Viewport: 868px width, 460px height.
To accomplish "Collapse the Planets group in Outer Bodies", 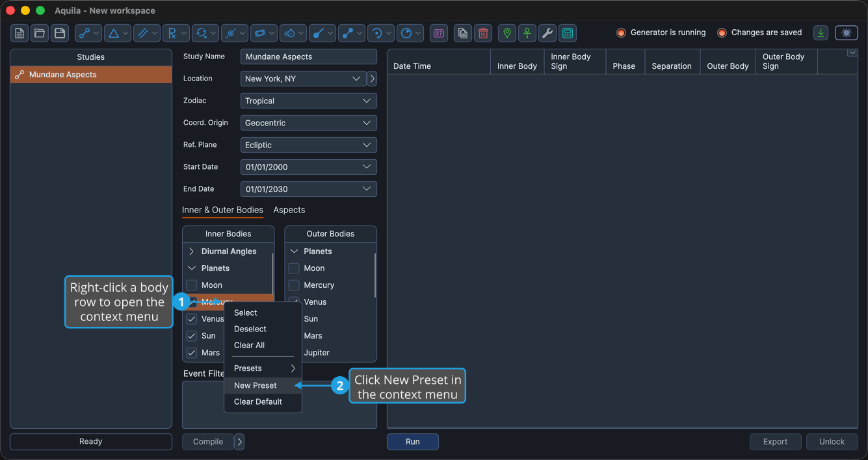I will pyautogui.click(x=294, y=251).
